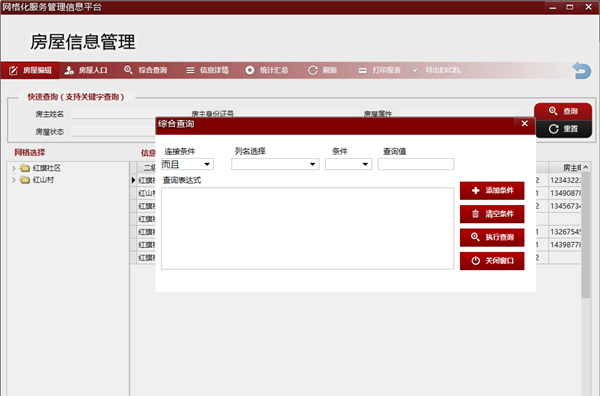The width and height of the screenshot is (600, 396).
Task: Show 信息详情 view
Action: pos(207,70)
